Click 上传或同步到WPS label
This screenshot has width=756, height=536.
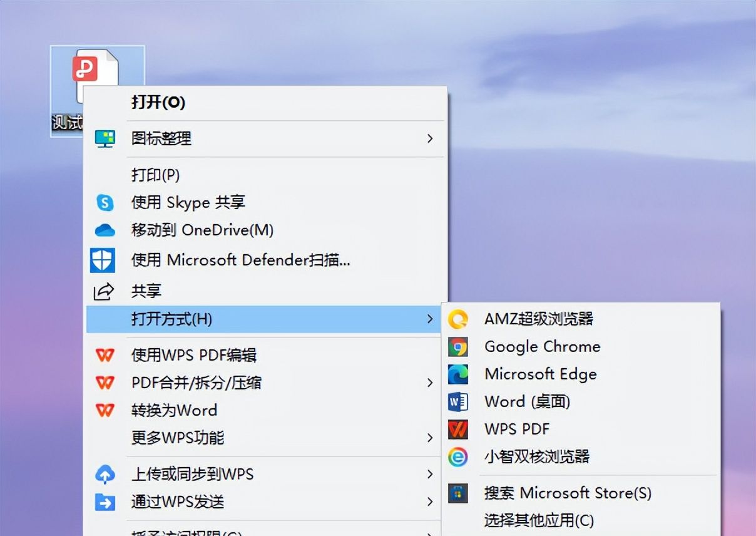coord(192,474)
